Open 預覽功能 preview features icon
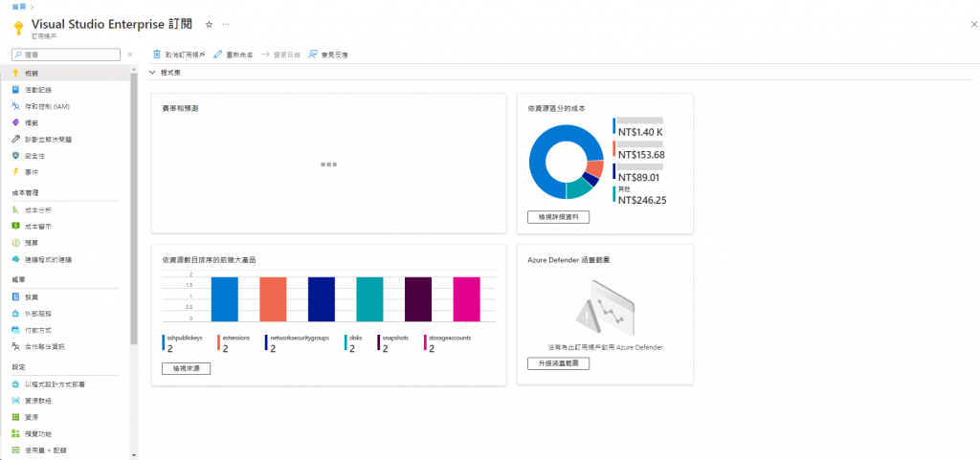The width and height of the screenshot is (980, 460). tap(15, 433)
